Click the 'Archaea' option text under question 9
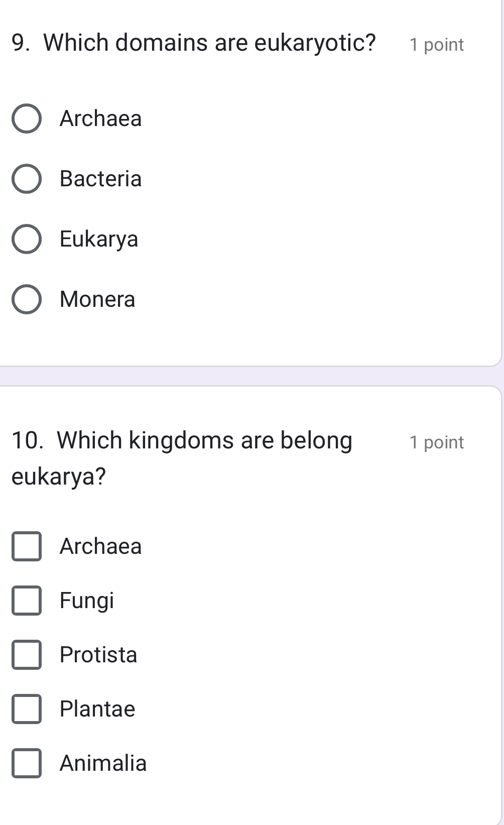Image resolution: width=504 pixels, height=825 pixels. point(100,119)
